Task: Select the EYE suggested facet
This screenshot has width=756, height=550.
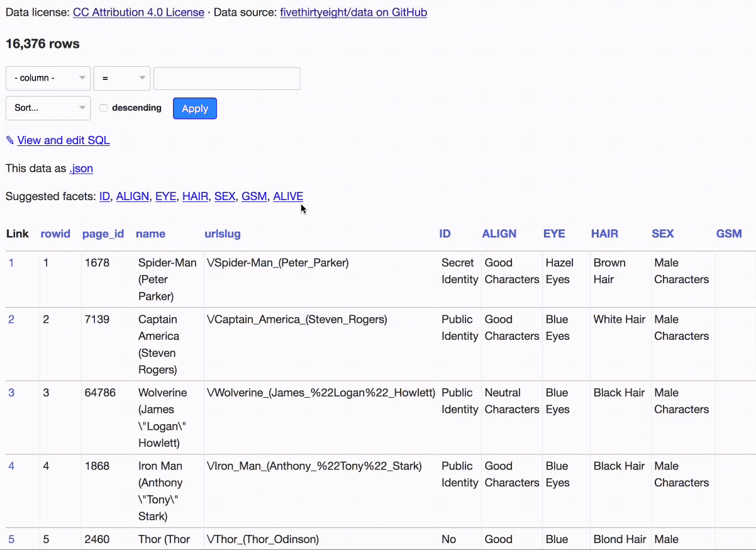Action: 165,196
